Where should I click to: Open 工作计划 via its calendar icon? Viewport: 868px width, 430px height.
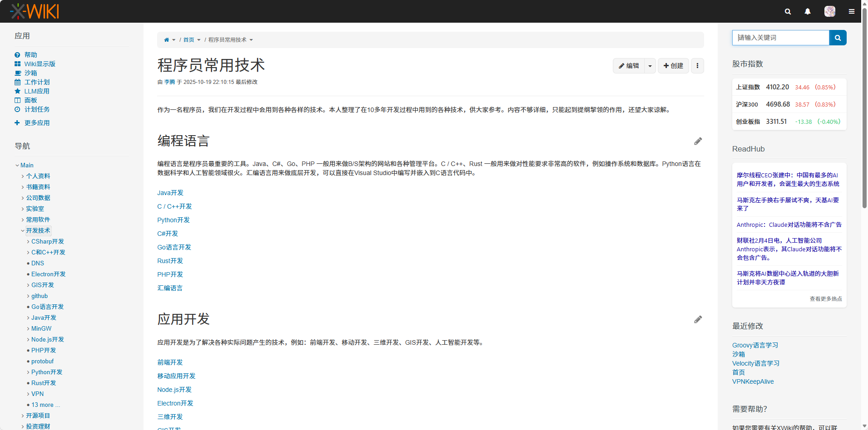coord(17,82)
